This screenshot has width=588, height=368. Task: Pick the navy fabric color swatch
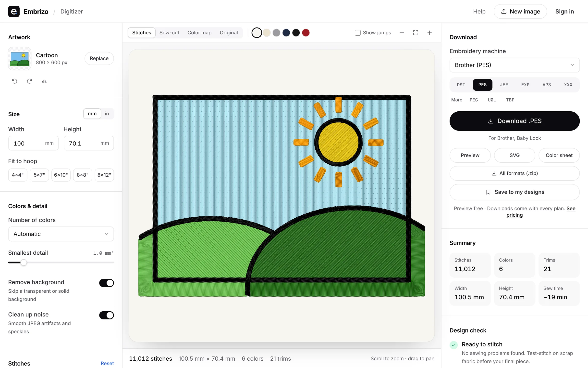tap(286, 33)
